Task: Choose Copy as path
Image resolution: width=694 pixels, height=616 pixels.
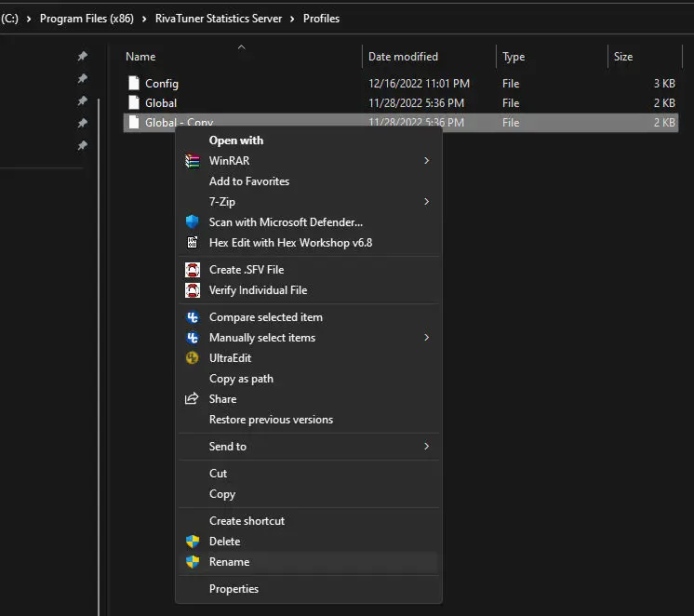Action: pyautogui.click(x=309, y=379)
